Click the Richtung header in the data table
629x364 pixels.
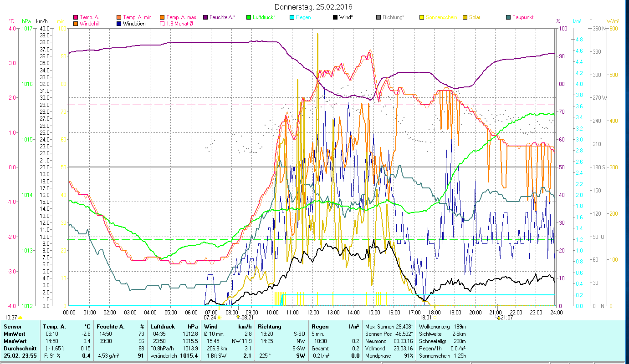[269, 327]
